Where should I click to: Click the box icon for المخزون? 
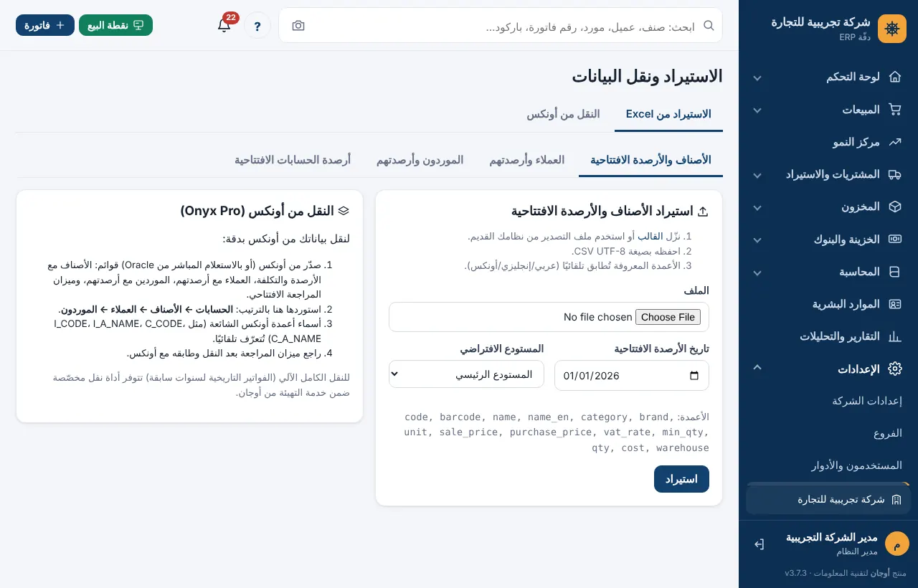895,207
